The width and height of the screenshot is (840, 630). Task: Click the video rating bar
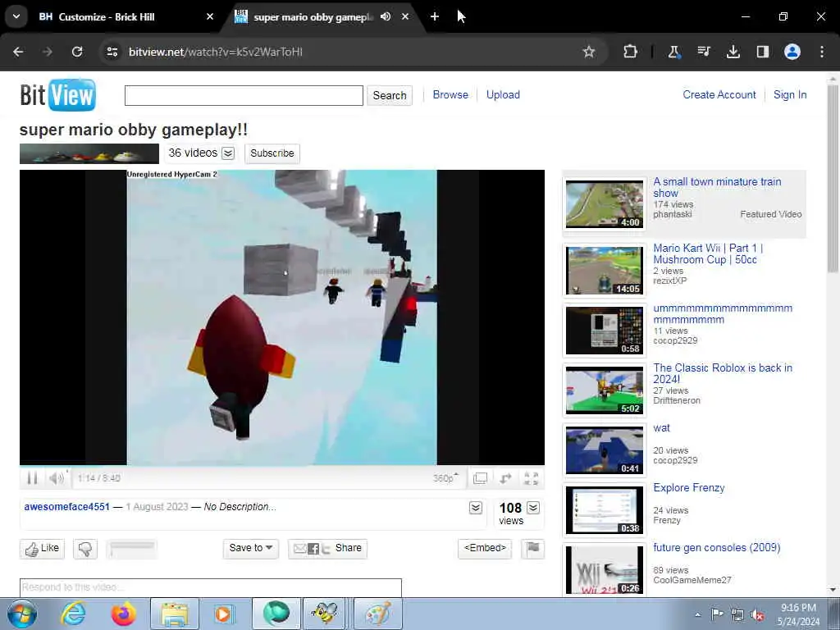coord(132,549)
